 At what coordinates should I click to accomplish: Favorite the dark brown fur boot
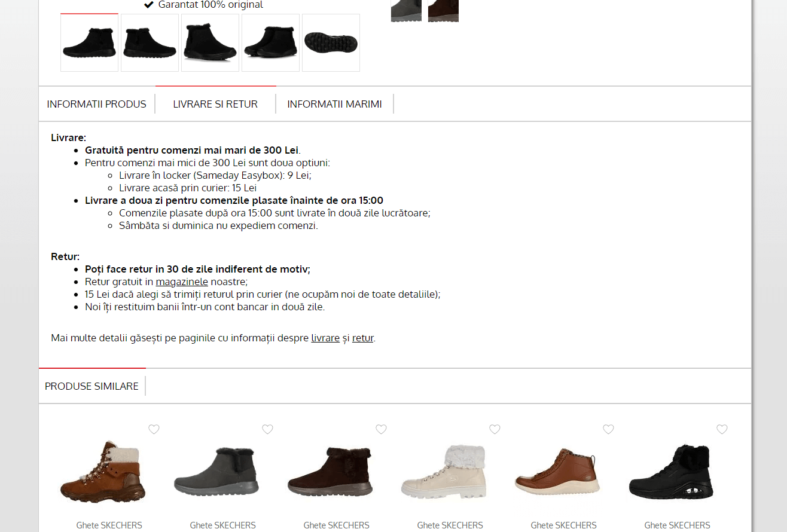(381, 429)
